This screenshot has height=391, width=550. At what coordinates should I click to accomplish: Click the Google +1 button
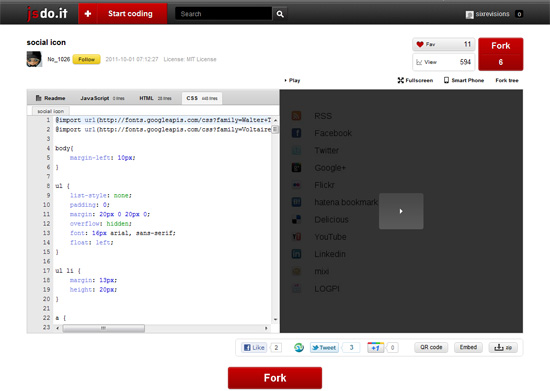click(375, 348)
